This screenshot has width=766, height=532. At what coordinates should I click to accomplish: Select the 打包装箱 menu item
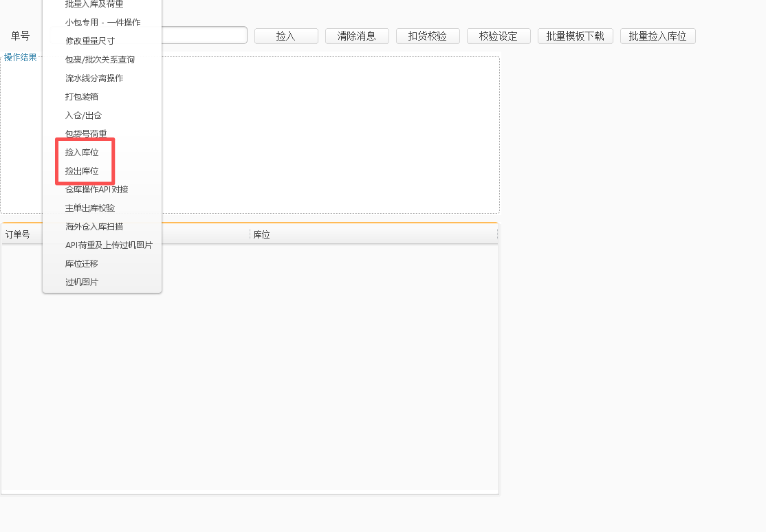click(82, 97)
